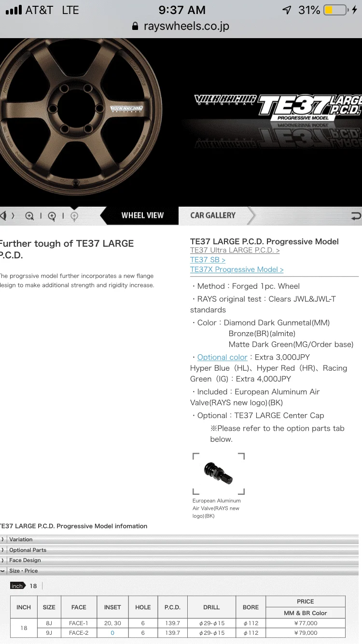The width and height of the screenshot is (362, 644).
Task: Expand the Variation section
Action: (180, 539)
